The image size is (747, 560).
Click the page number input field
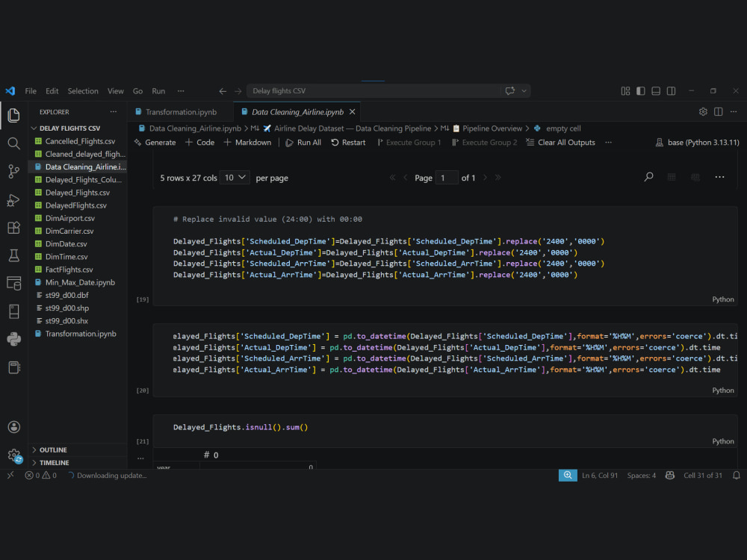(x=447, y=178)
